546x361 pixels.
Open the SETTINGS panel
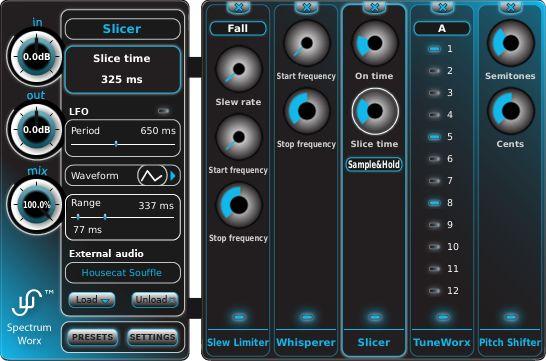point(153,337)
